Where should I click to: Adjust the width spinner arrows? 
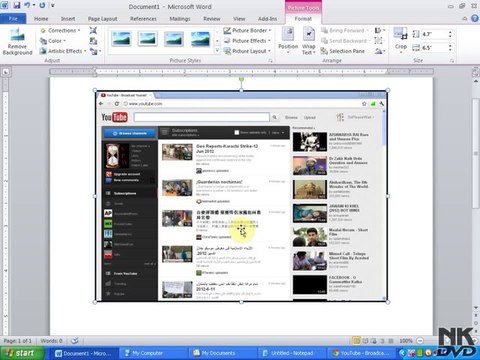click(x=450, y=48)
